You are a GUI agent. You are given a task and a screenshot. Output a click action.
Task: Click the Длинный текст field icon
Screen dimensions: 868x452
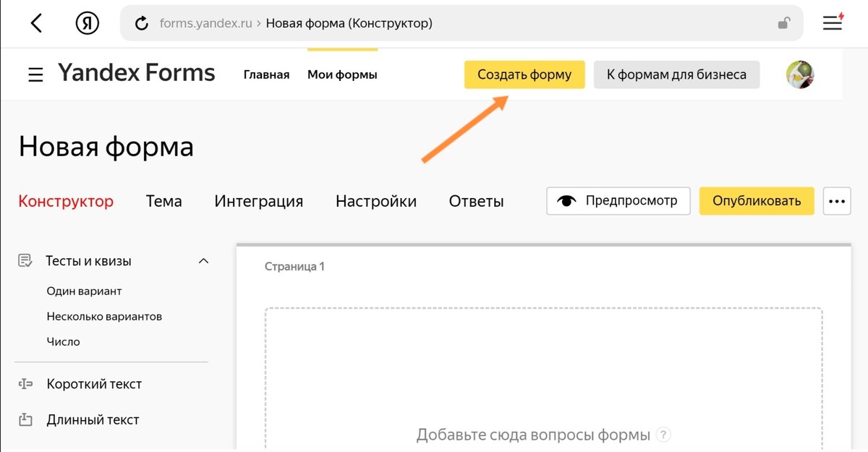click(25, 419)
